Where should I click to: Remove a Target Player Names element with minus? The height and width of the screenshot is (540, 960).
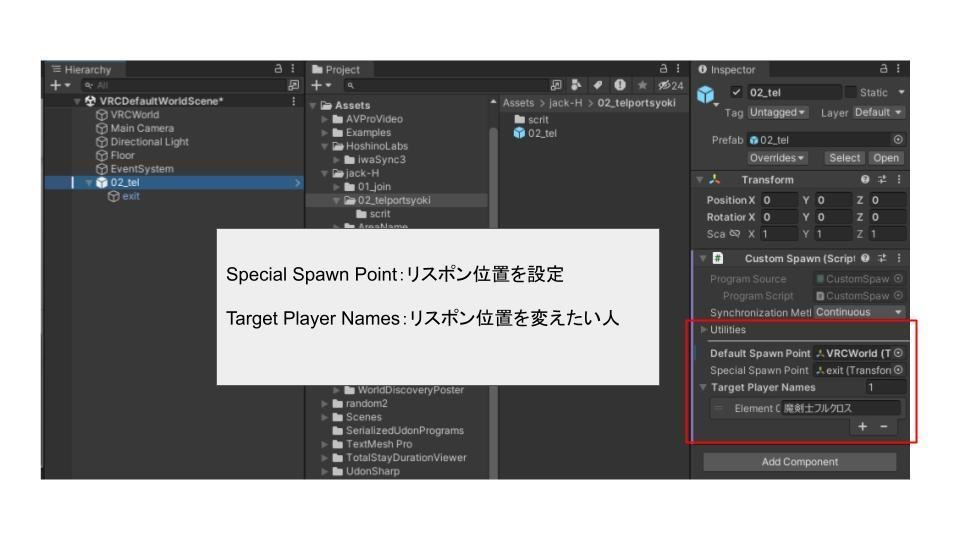pos(883,427)
